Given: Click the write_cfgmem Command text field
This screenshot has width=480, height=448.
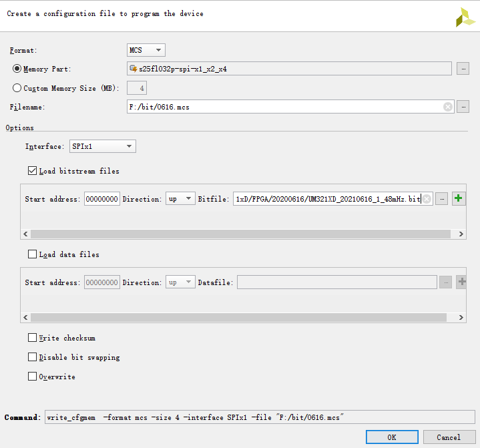Looking at the screenshot, I should pyautogui.click(x=260, y=417).
